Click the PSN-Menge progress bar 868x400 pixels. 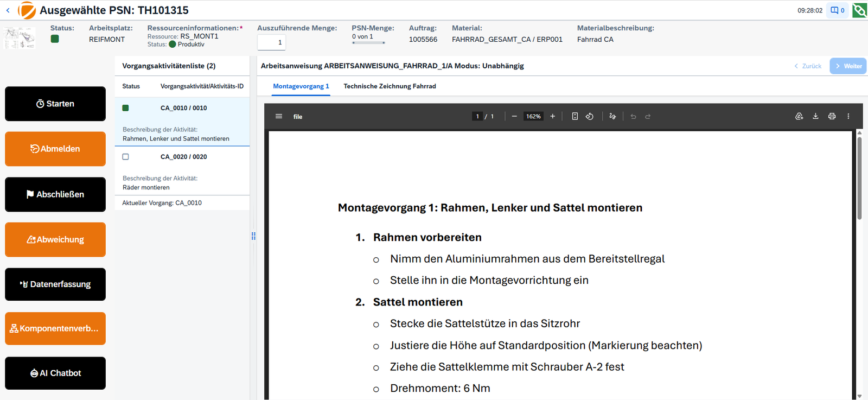(x=368, y=42)
